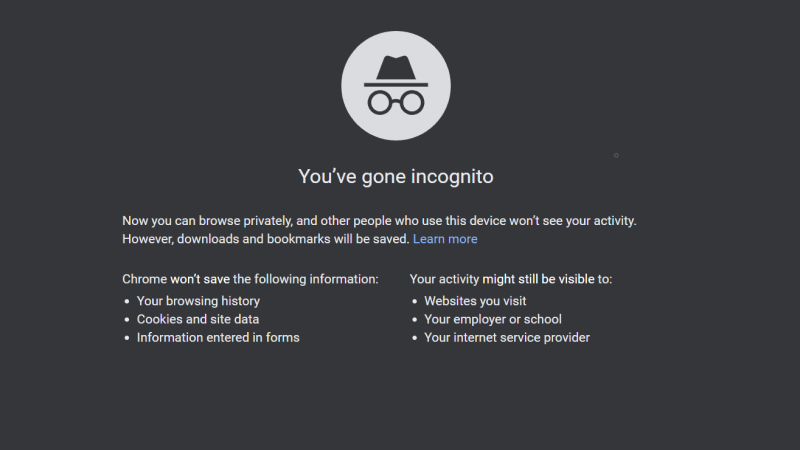Click the hat in the incognito logo
This screenshot has width=800, height=450.
tap(396, 69)
